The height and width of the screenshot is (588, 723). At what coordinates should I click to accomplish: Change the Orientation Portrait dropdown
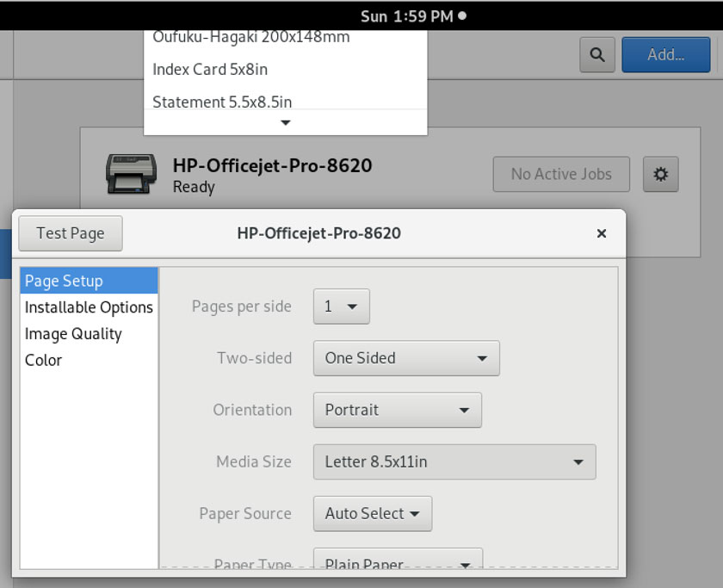coord(398,410)
